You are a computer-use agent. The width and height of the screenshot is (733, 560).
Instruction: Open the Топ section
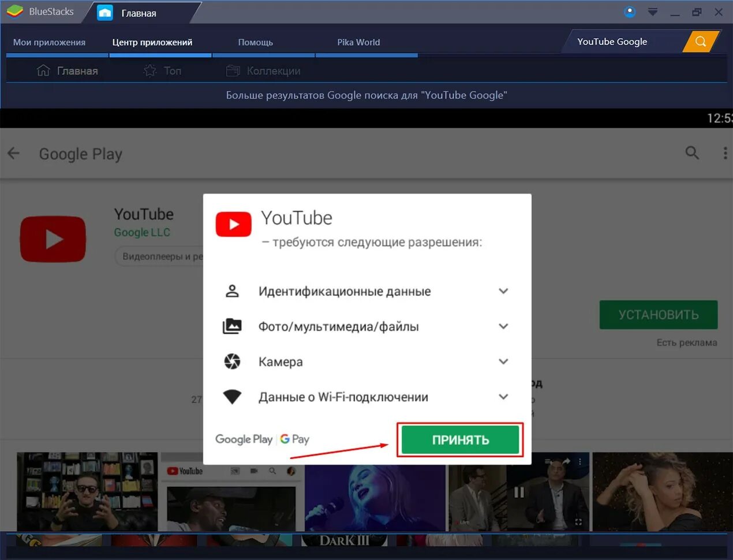coord(162,70)
